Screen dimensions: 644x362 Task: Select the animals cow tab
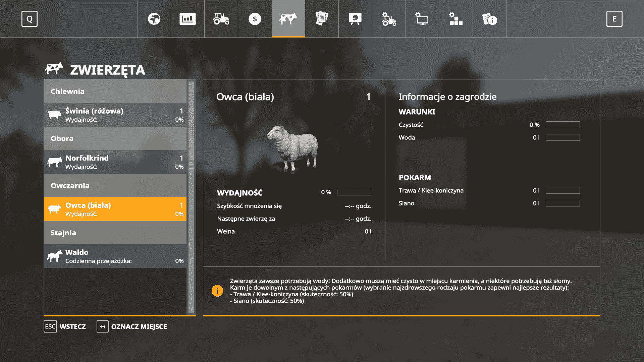coord(288,19)
